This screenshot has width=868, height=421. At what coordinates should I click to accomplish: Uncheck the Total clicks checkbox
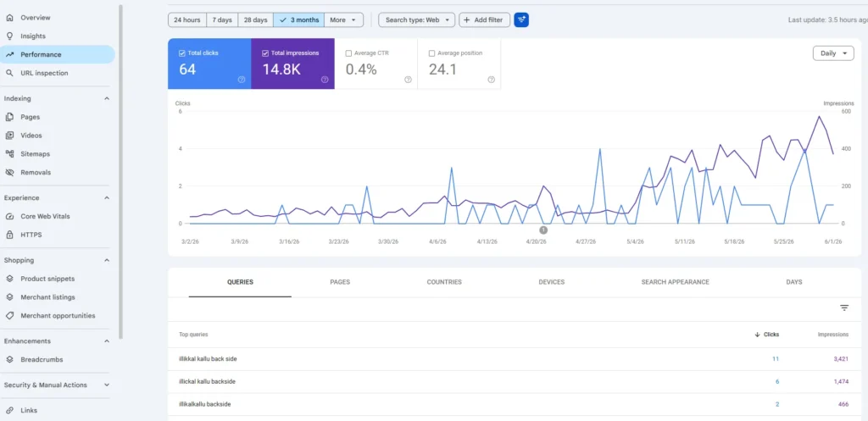pos(182,53)
